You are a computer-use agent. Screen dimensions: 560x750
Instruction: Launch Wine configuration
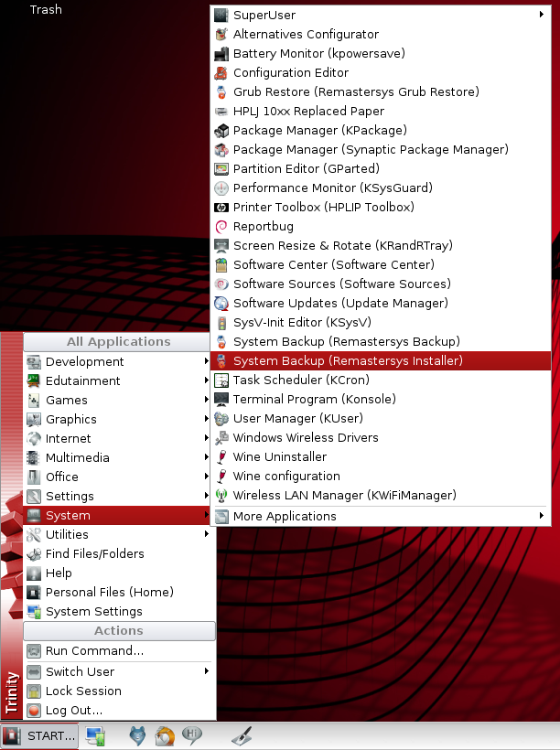381,476
